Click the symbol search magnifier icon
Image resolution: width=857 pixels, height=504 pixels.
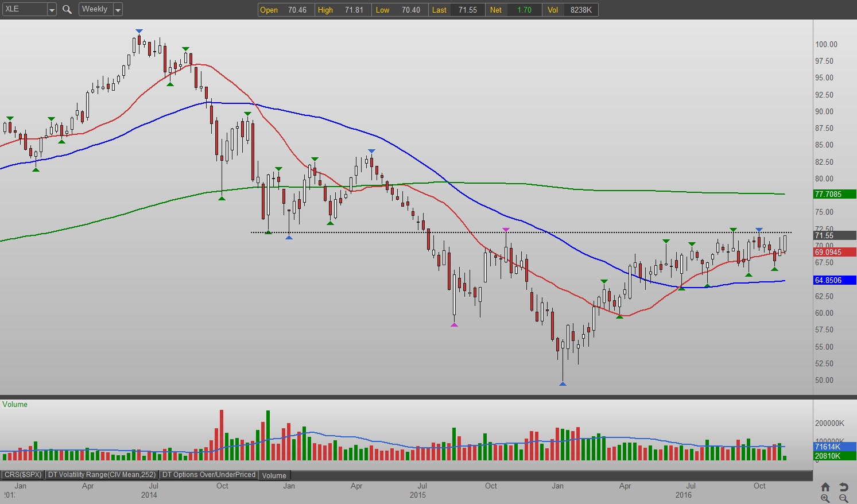coord(67,9)
